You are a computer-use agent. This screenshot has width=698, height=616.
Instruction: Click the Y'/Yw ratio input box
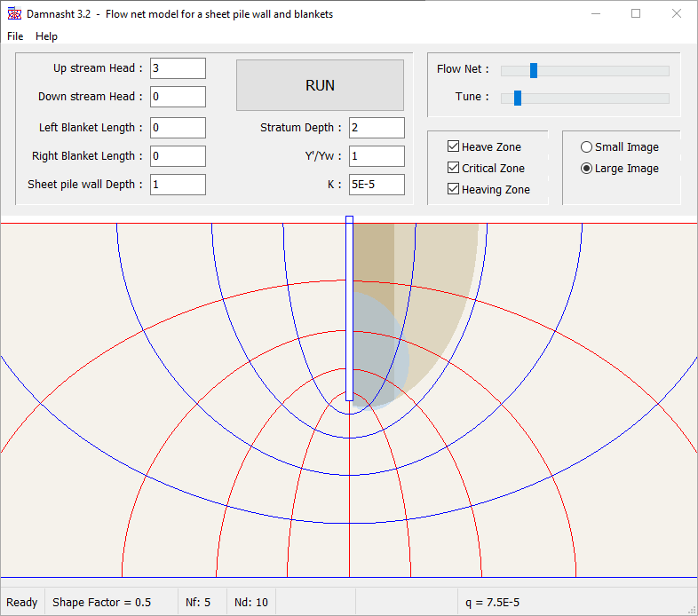click(x=377, y=156)
